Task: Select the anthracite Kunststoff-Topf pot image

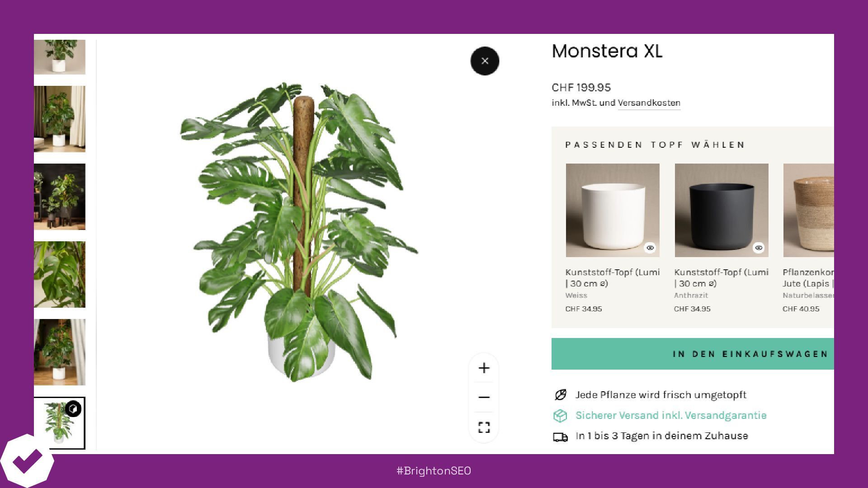Action: (722, 210)
